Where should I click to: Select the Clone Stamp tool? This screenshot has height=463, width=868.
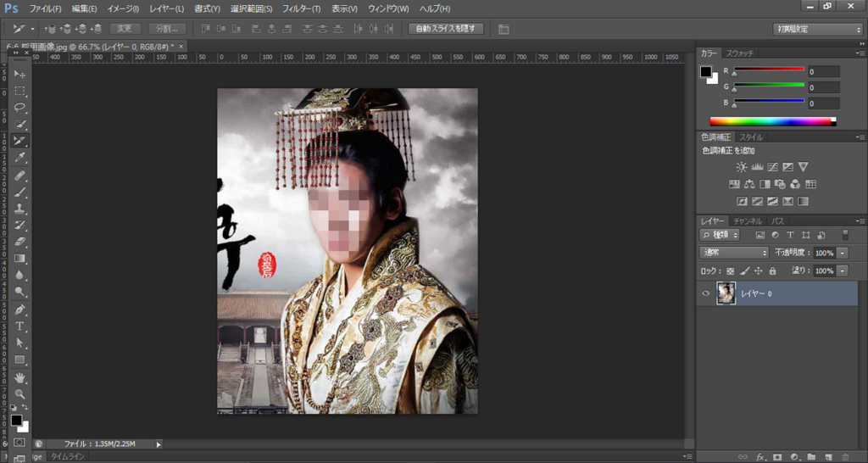click(x=19, y=209)
